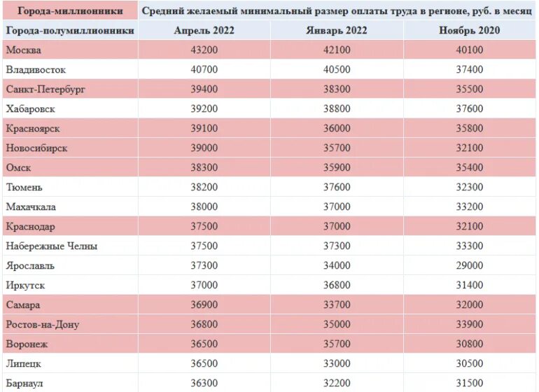Select Barnaul's January value 32200
This screenshot has height=392, width=539.
pos(337,383)
